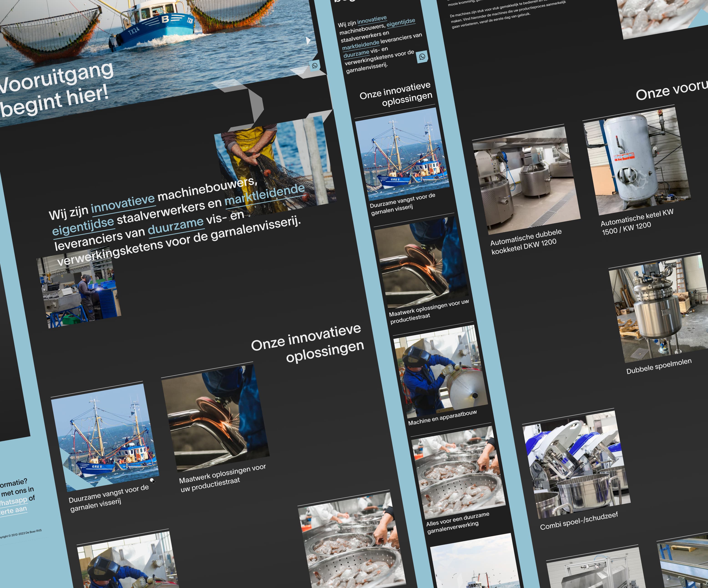Open the GRE 5 boat photo on mobile page
This screenshot has height=588, width=708.
tap(402, 155)
